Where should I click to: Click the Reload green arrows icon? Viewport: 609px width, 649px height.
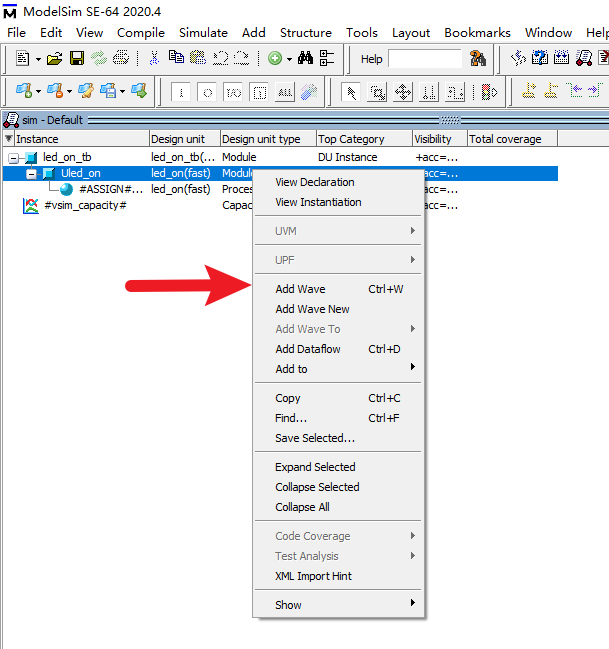pos(99,58)
